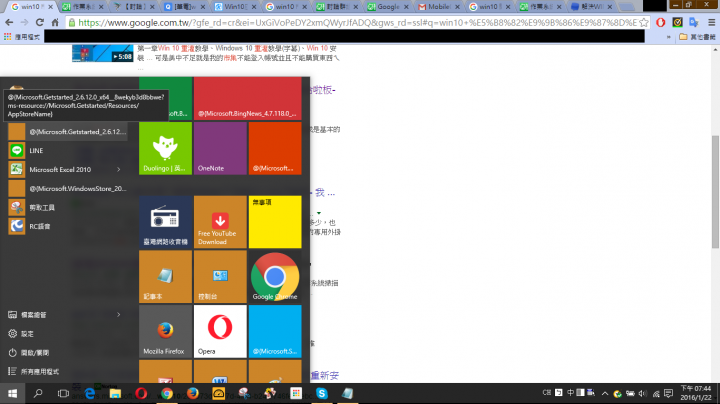Open Action Center notifications icon
This screenshot has height=404, width=720.
pos(669,393)
